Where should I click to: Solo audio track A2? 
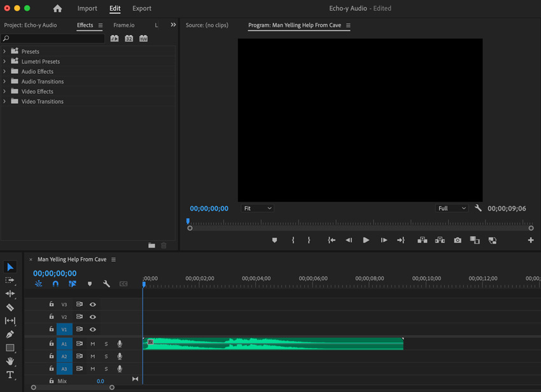106,356
